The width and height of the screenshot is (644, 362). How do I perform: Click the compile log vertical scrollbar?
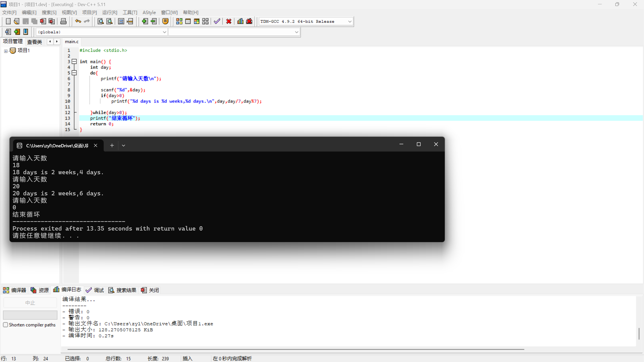[639, 334]
